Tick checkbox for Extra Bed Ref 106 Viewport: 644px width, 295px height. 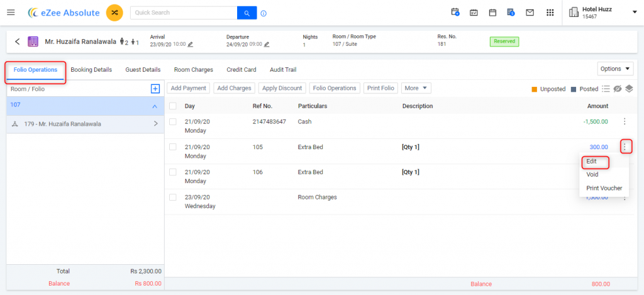coord(173,172)
